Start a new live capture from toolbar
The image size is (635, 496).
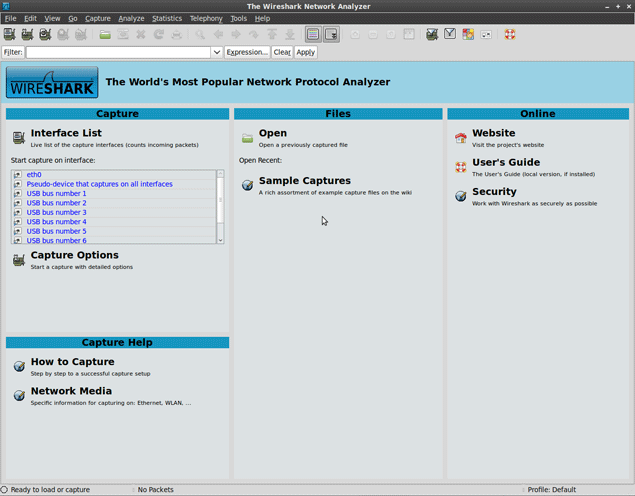pyautogui.click(x=45, y=35)
